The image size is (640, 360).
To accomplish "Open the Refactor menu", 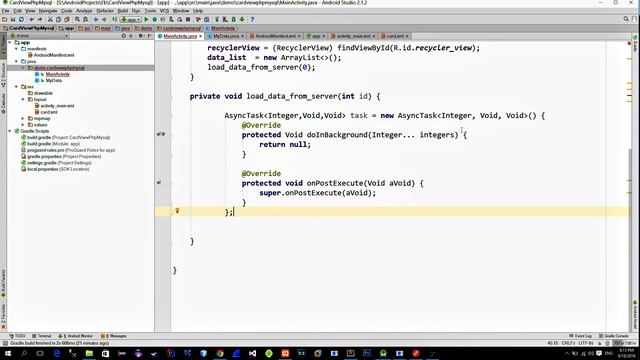I will coord(105,11).
